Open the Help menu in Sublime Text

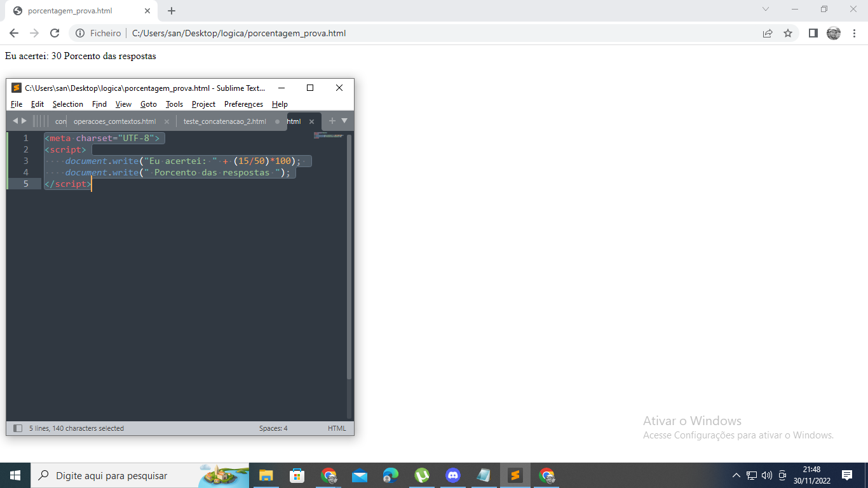click(280, 104)
